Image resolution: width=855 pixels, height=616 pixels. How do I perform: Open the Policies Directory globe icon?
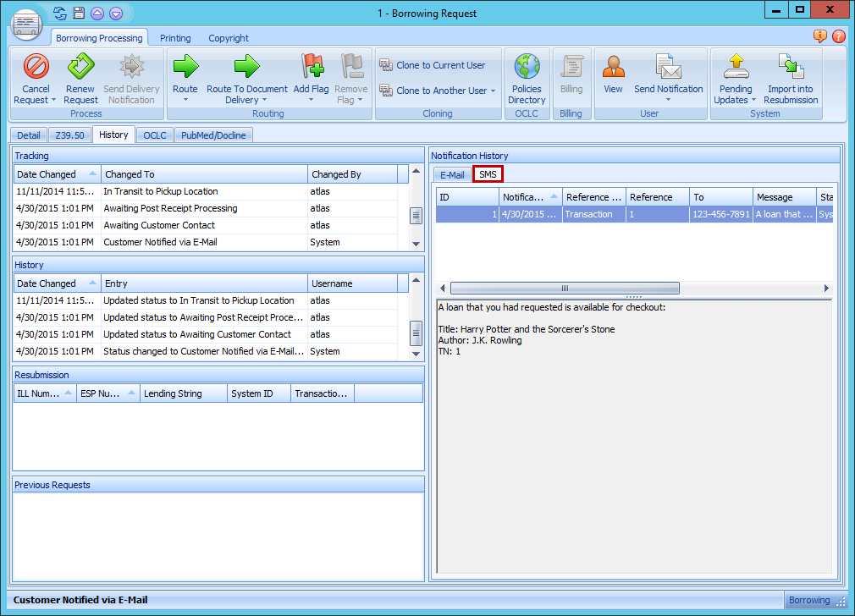point(527,67)
